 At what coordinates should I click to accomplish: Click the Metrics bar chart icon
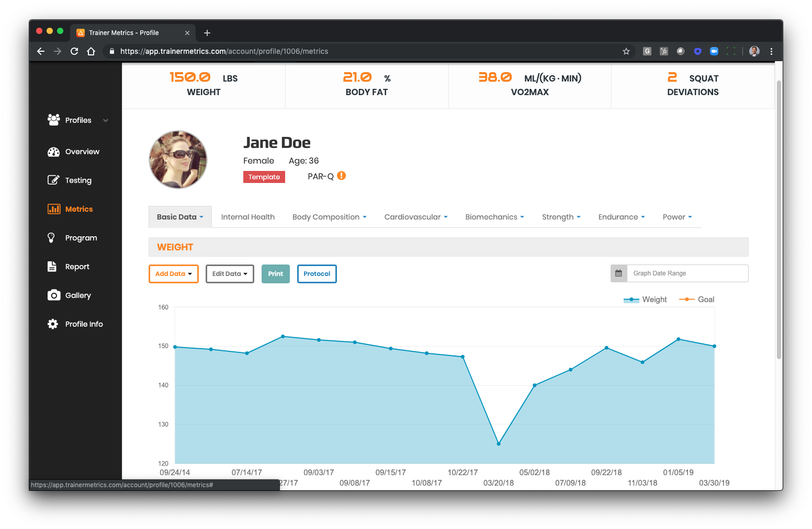[x=53, y=209]
